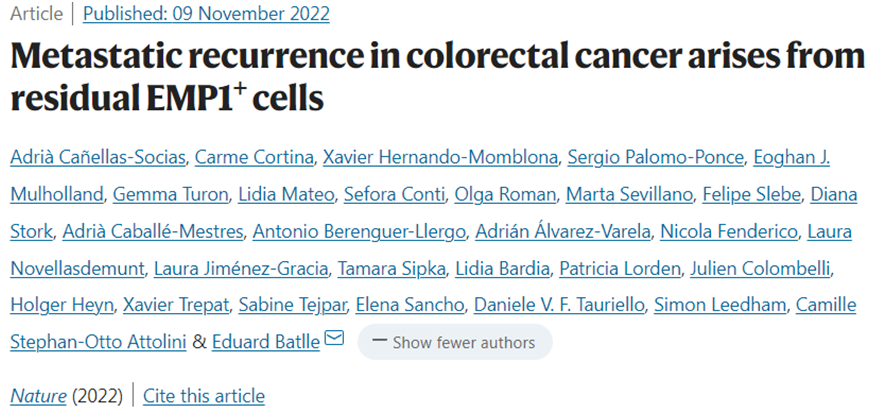Open author Daniele V. F. Tauriello
This screenshot has width=869, height=415.
(560, 305)
